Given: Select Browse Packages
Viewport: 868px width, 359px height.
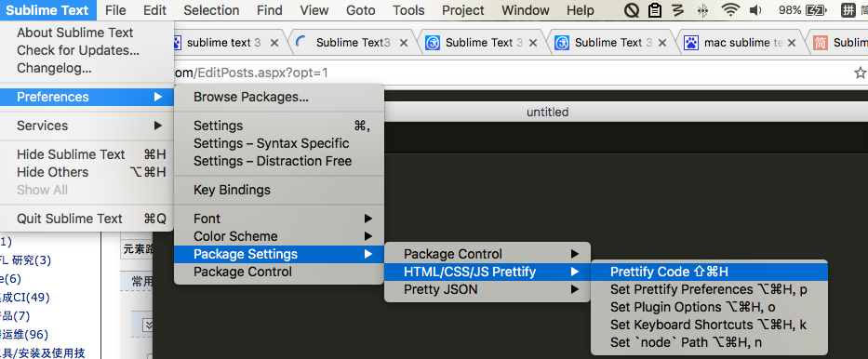Looking at the screenshot, I should click(x=279, y=97).
